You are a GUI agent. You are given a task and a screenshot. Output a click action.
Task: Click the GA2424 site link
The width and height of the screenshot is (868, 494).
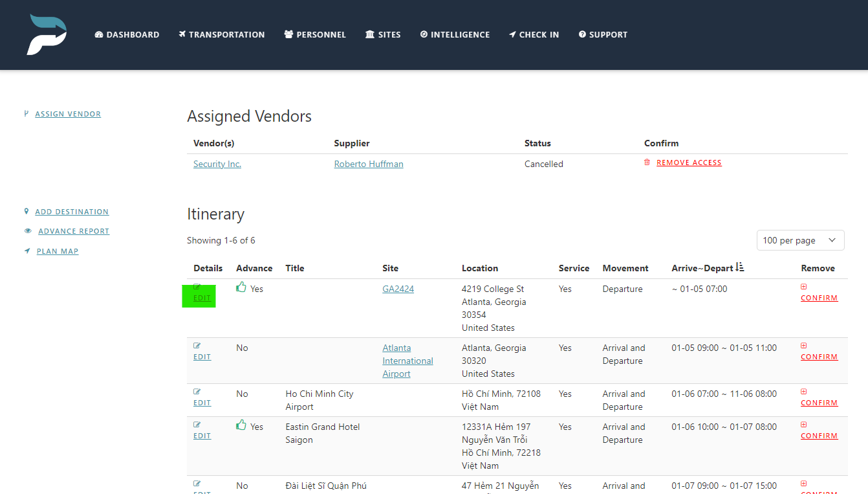click(x=397, y=289)
